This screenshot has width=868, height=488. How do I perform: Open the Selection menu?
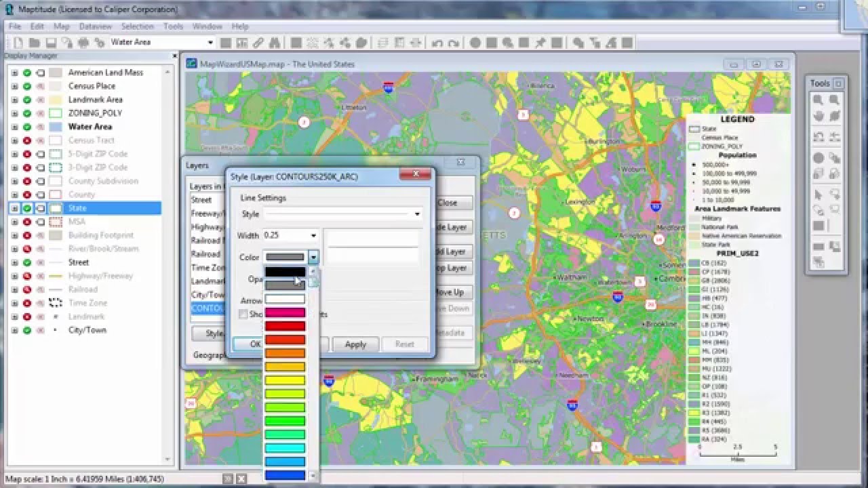coord(138,26)
